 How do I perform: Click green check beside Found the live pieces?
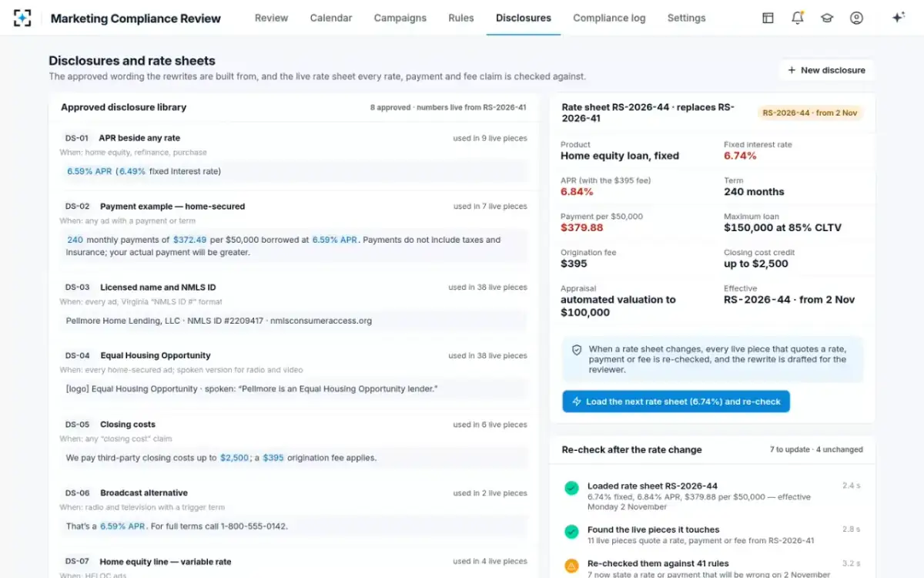571,532
